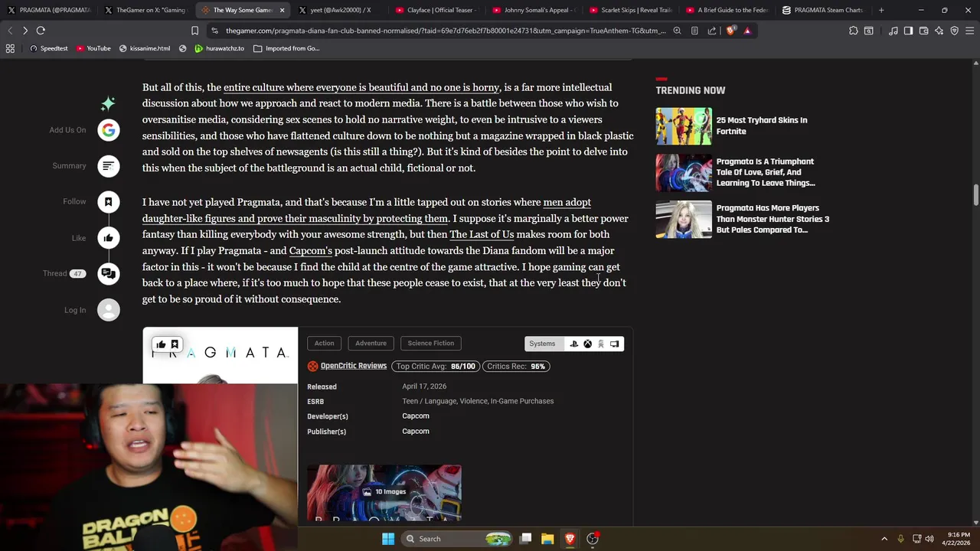Open the Speedtest bookmark

pos(48,48)
